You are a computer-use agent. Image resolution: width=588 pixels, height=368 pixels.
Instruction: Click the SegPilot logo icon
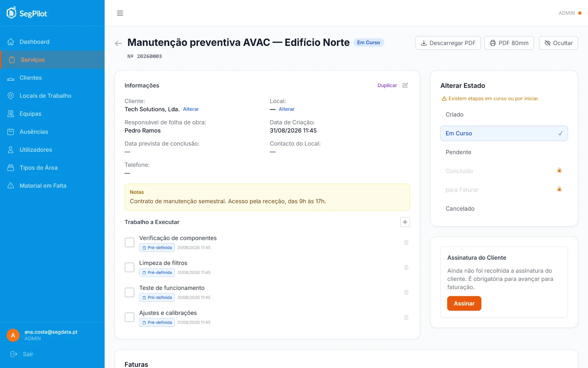coord(11,13)
